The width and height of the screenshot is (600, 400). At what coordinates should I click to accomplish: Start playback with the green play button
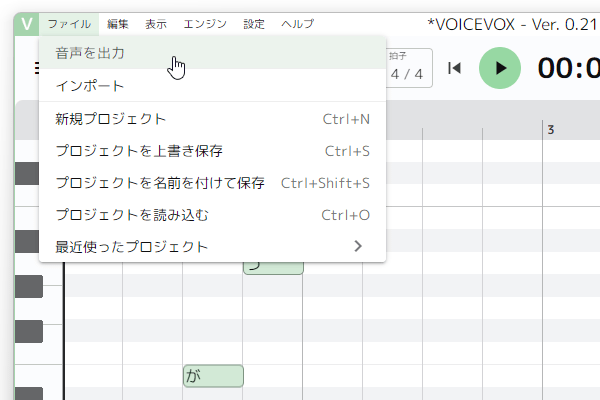pyautogui.click(x=500, y=68)
